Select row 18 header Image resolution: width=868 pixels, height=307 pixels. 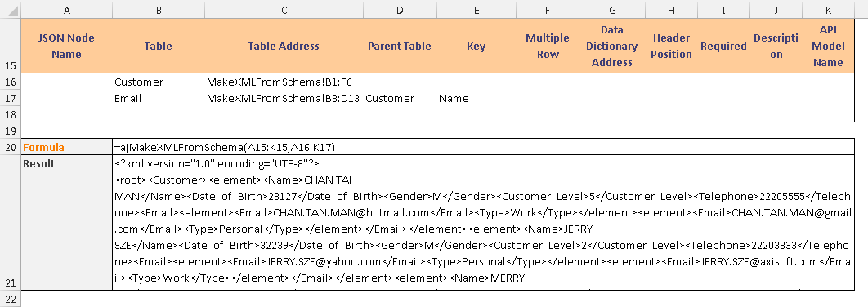pos(11,114)
